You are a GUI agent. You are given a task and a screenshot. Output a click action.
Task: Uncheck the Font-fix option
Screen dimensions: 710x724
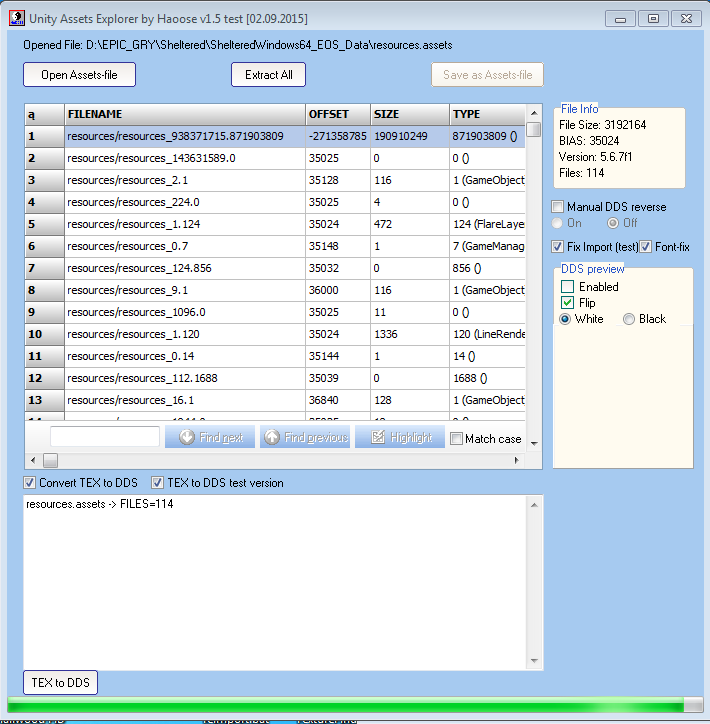tap(646, 247)
